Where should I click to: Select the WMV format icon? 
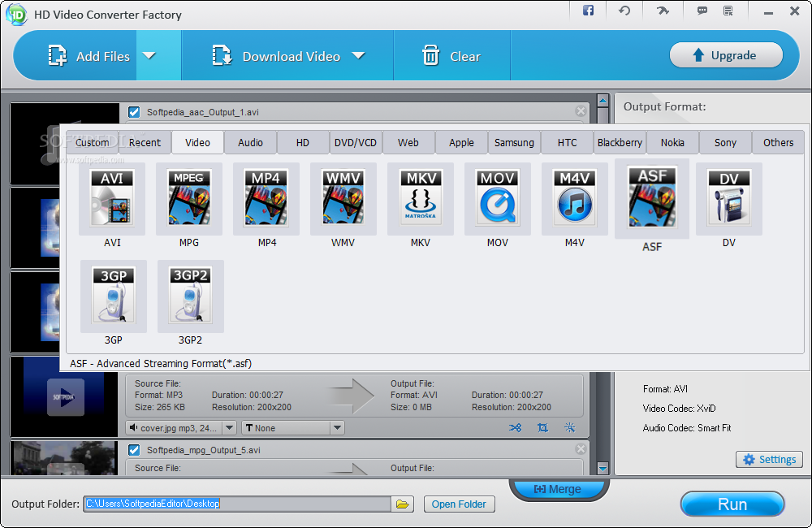point(343,199)
